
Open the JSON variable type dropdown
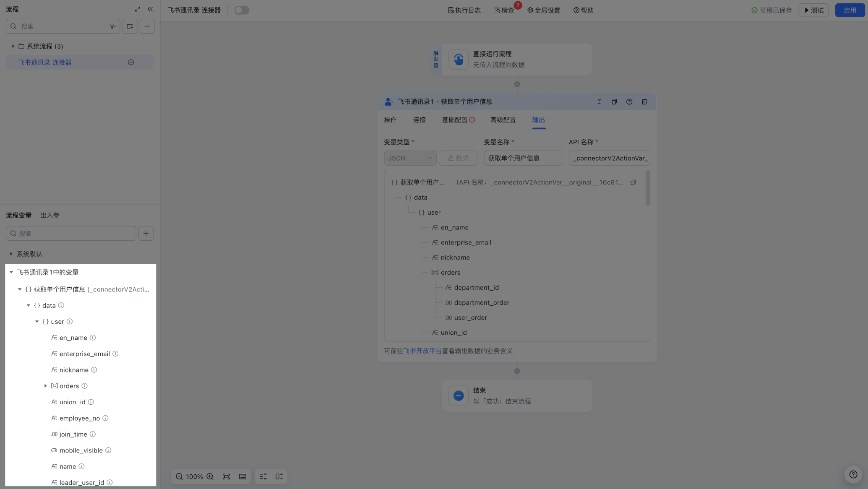410,158
